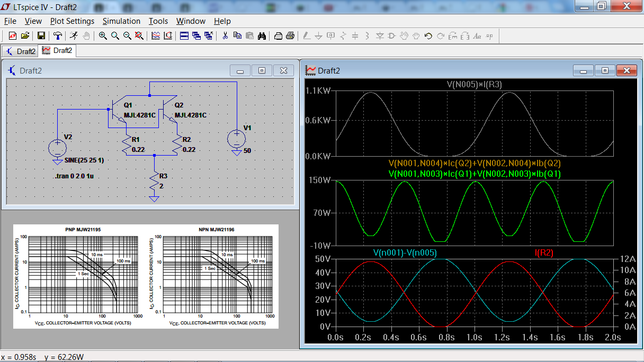Open the Plot Settings menu

click(72, 21)
